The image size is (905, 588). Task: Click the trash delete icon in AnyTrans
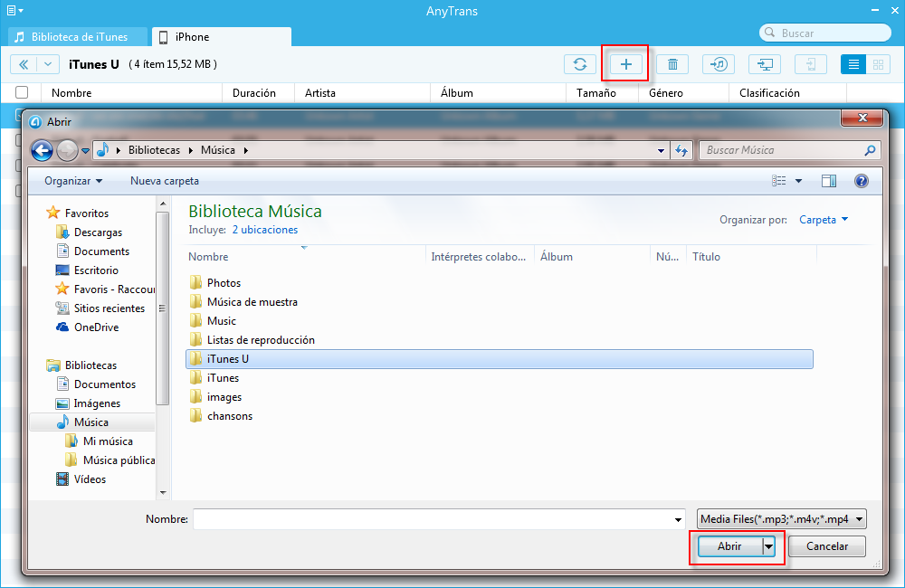(672, 64)
